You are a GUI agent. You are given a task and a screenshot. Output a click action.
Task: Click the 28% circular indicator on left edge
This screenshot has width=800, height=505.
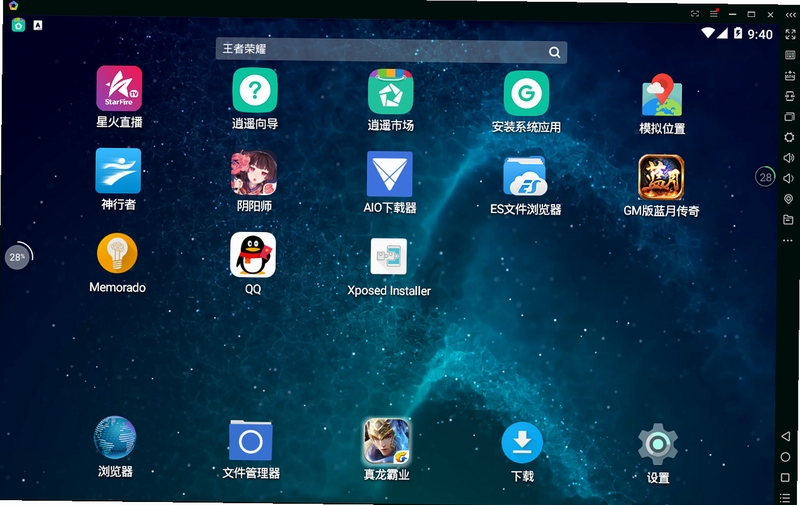[x=17, y=257]
